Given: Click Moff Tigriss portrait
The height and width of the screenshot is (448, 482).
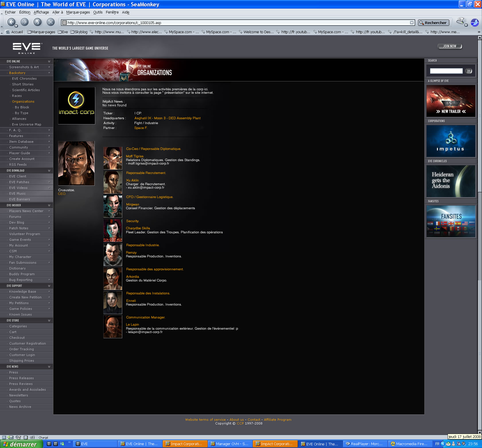Looking at the screenshot, I should coord(113,158).
